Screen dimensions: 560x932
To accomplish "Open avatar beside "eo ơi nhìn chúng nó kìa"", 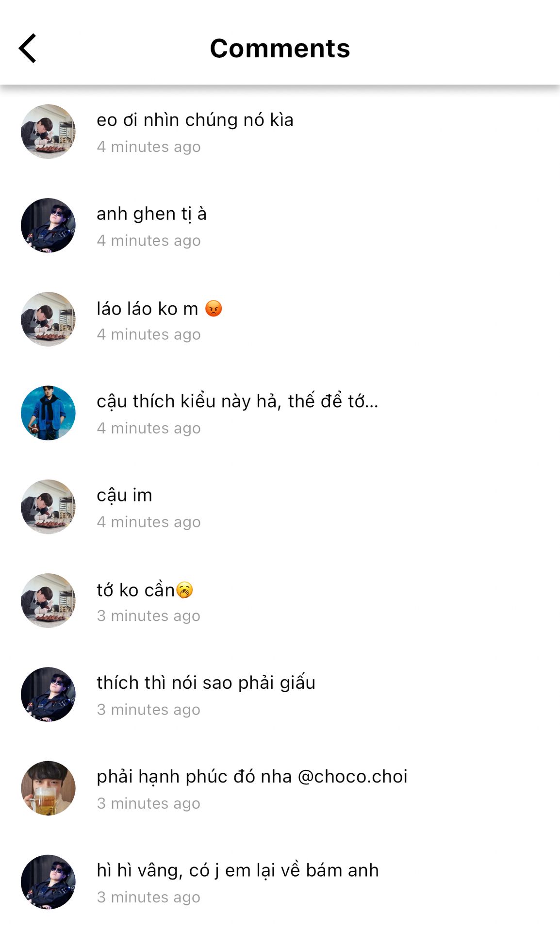I will click(x=48, y=132).
